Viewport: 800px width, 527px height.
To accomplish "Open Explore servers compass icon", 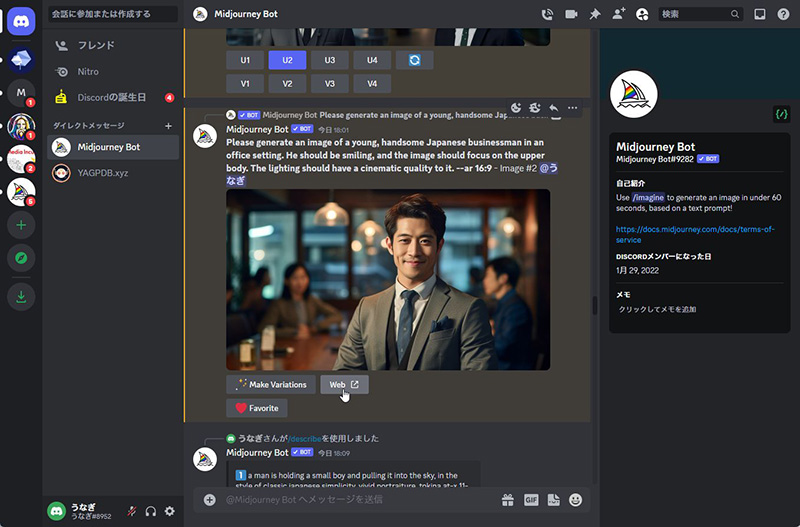I will pyautogui.click(x=21, y=259).
